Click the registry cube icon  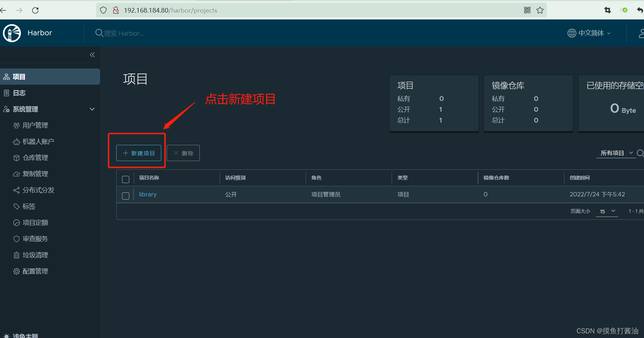17,158
